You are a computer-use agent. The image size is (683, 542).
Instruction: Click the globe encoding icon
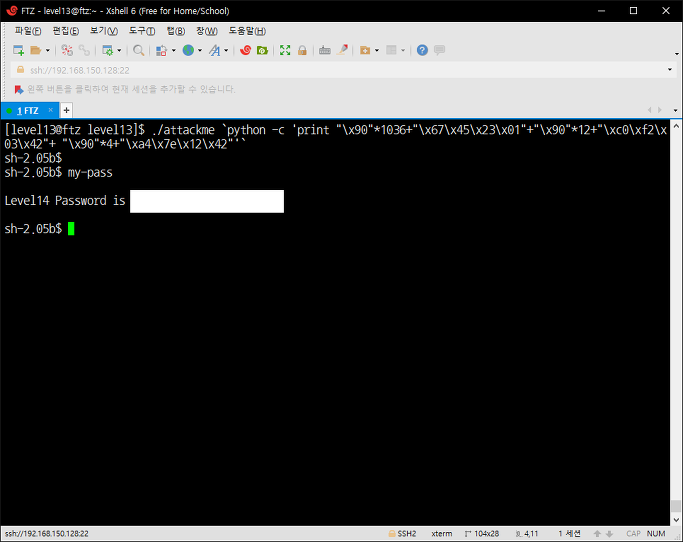point(188,51)
